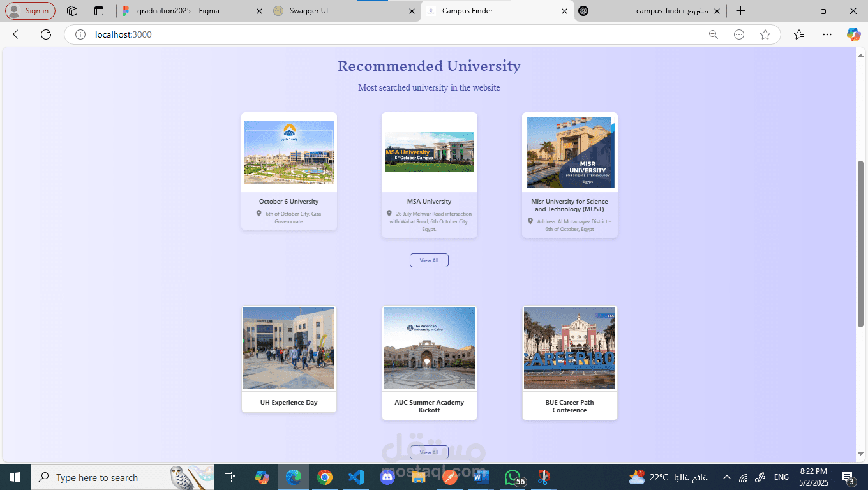868x490 pixels.
Task: Open tab actions menu icon
Action: point(98,11)
